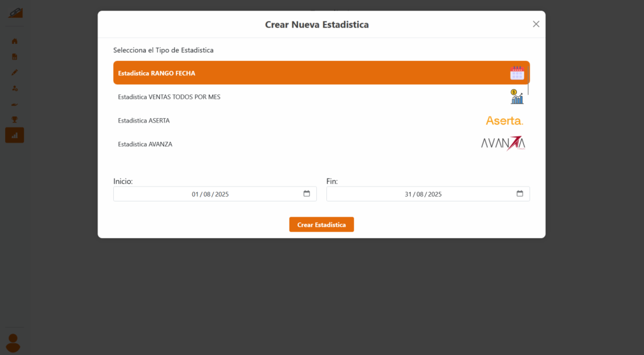The width and height of the screenshot is (644, 355).
Task: Select Estadistica RANGO FECHA option
Action: click(x=157, y=73)
